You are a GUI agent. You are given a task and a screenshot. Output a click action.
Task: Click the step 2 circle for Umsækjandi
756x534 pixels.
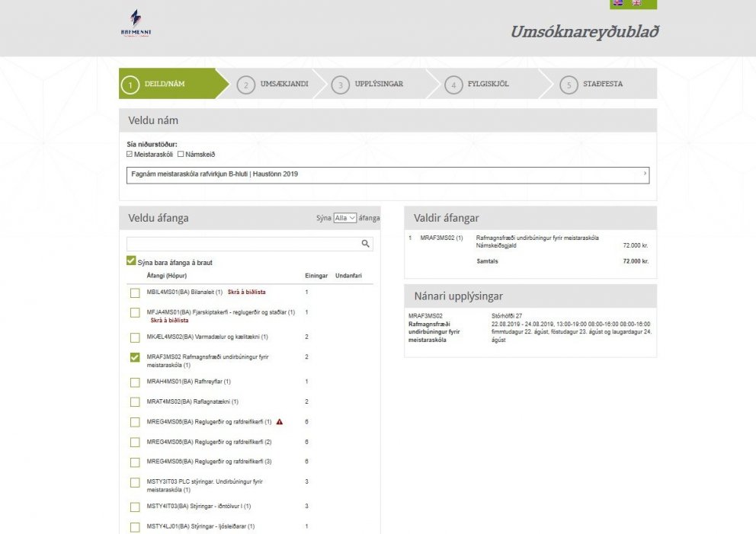pyautogui.click(x=245, y=85)
